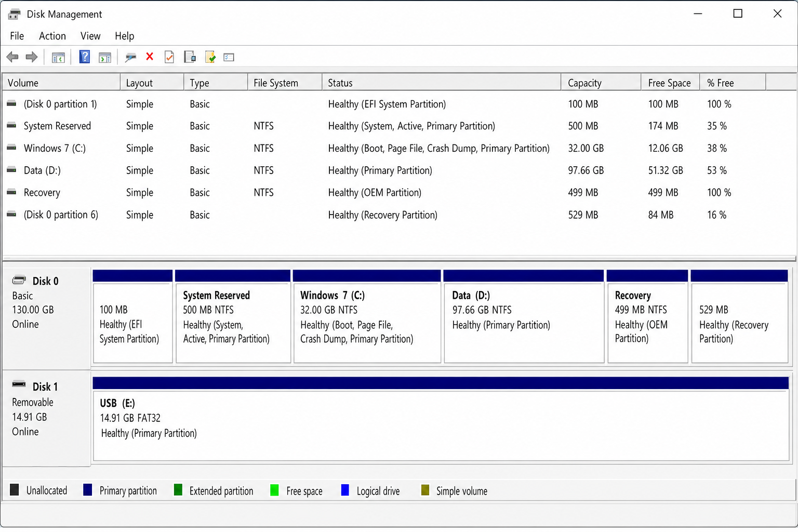Click the checklist settings toolbar icon
The width and height of the screenshot is (798, 532).
229,57
